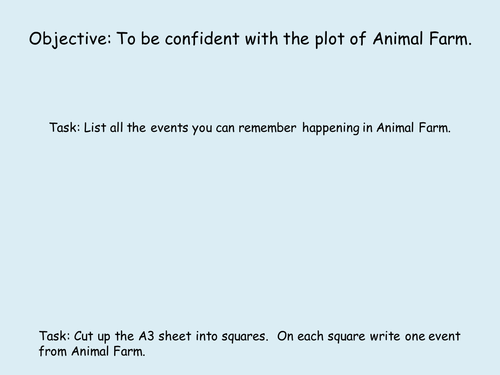Click the Objective title line
The height and width of the screenshot is (375, 500).
pos(250,39)
